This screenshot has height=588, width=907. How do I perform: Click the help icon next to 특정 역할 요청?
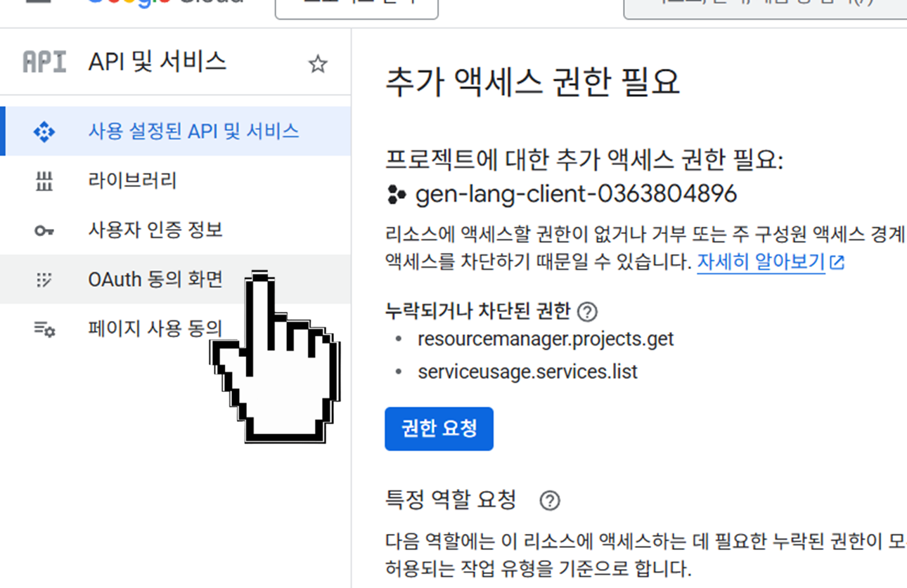click(x=550, y=501)
